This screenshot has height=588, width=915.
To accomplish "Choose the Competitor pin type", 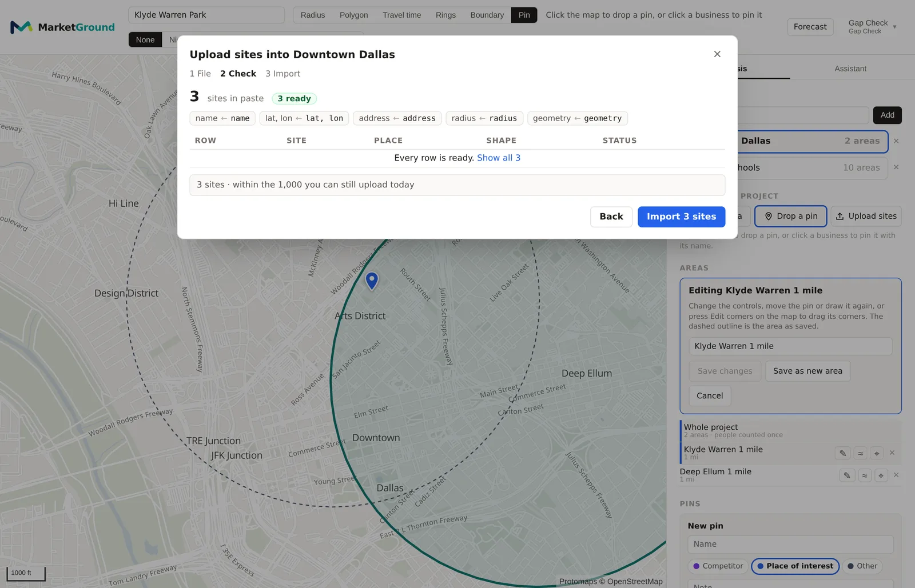I will coord(718,566).
